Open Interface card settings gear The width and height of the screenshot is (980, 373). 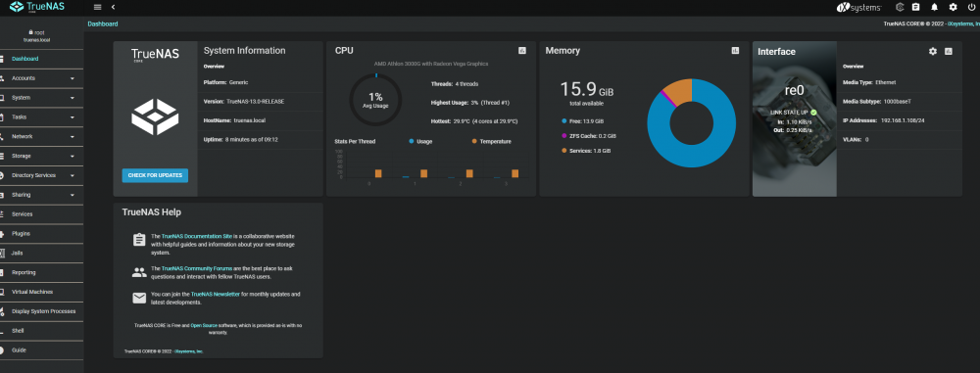pos(933,51)
